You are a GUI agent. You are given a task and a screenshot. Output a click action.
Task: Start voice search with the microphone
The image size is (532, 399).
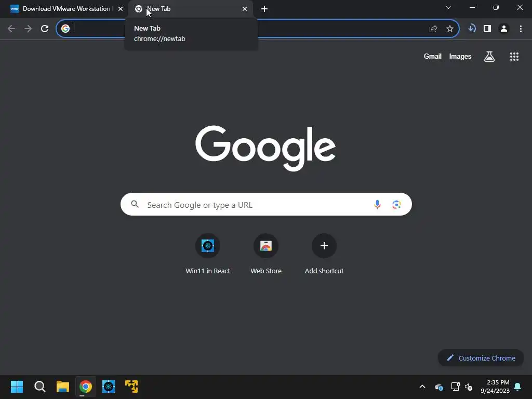coord(377,204)
